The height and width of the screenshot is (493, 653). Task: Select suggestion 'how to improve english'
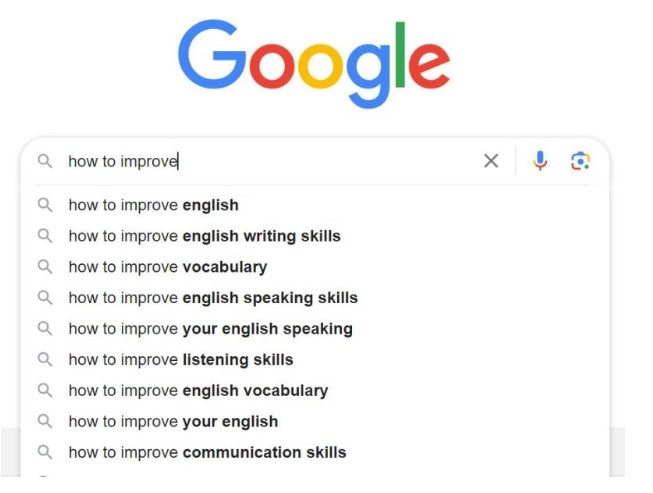pos(315,205)
